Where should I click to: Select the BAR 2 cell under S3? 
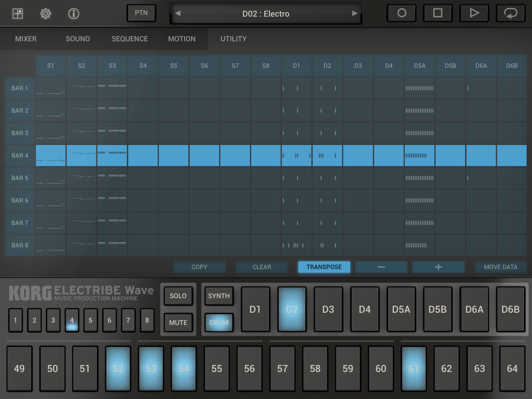click(x=112, y=110)
